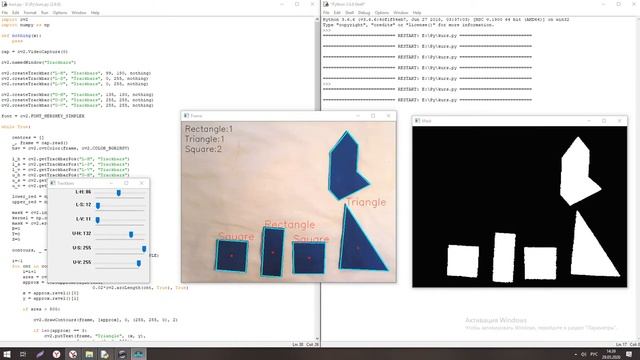Screen dimensions: 640x360
Task: Open Yandex Browser from the taskbar
Action: click(x=56, y=354)
